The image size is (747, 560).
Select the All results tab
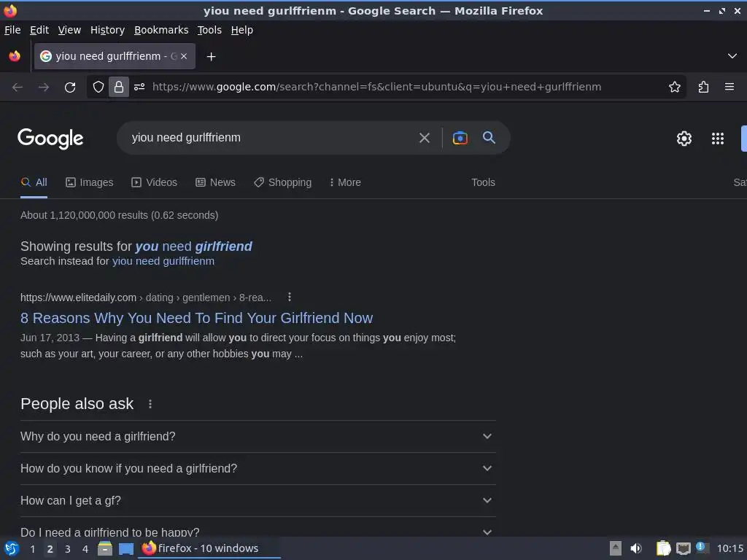(34, 182)
